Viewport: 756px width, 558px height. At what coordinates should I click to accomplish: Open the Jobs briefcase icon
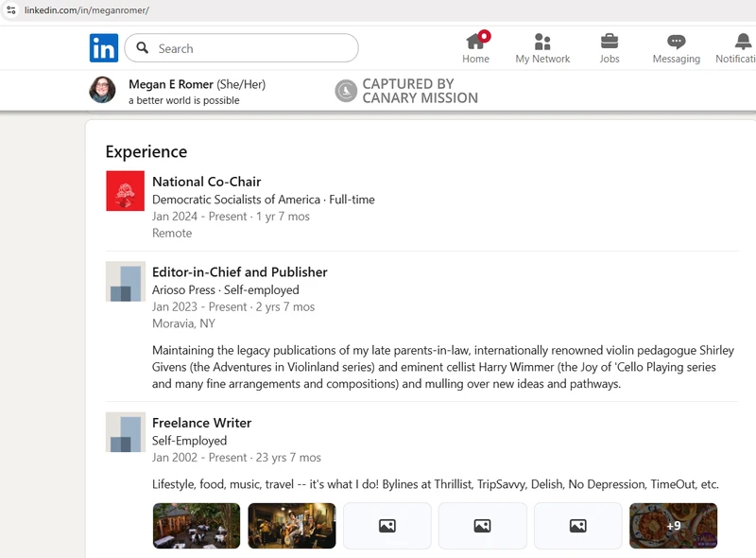pos(610,42)
